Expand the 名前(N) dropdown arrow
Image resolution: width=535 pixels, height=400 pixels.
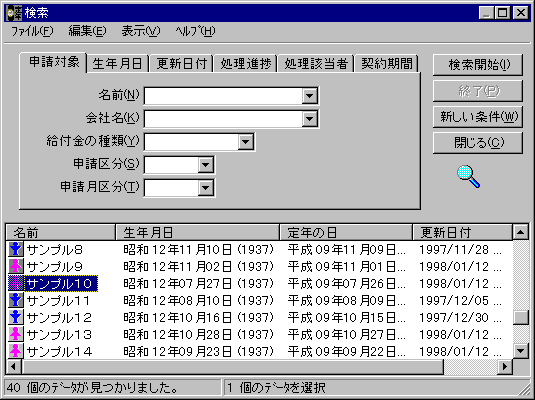click(309, 96)
